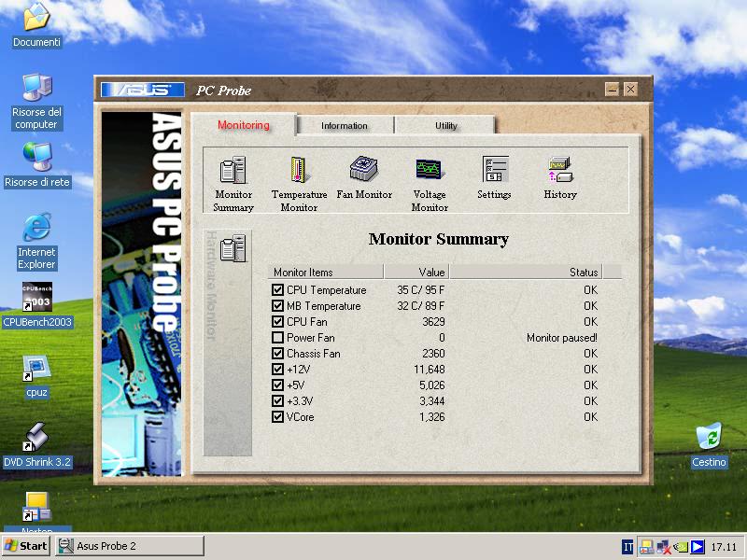Uncheck the MB Temperature monitor item

click(277, 305)
